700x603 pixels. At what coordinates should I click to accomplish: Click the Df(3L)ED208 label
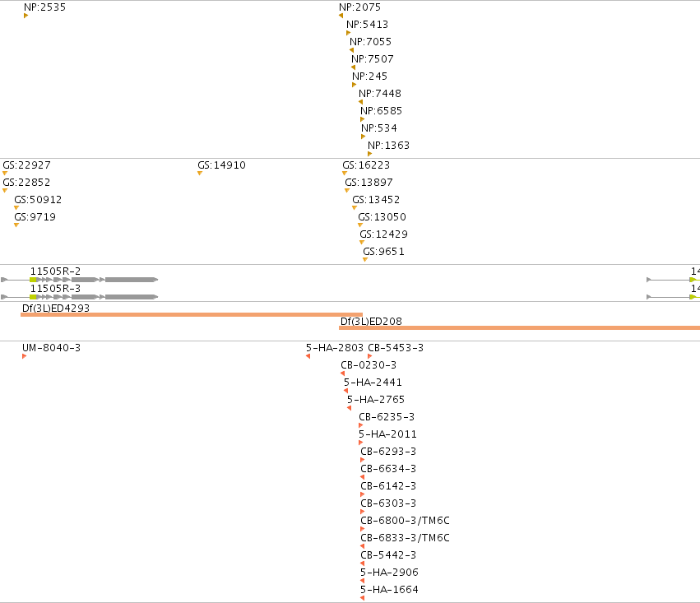tap(371, 322)
